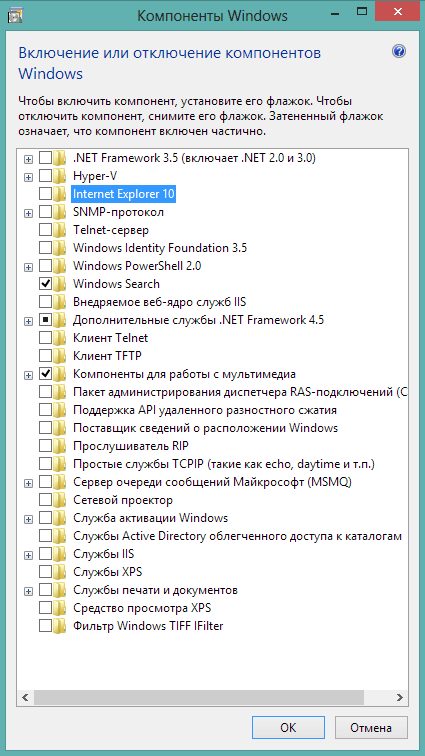This screenshot has width=425, height=756.
Task: Enable Windows Identity Foundation 3.5 checkbox
Action: 45,248
